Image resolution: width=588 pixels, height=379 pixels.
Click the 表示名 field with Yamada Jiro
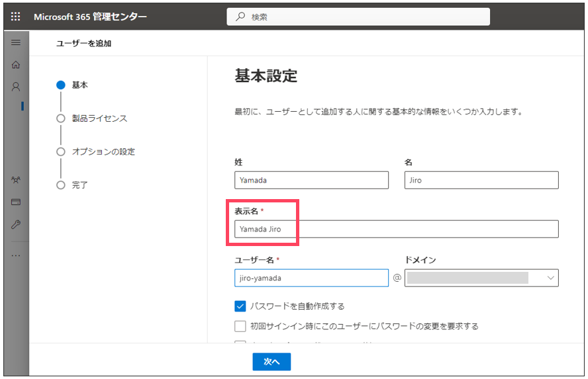[x=397, y=229]
